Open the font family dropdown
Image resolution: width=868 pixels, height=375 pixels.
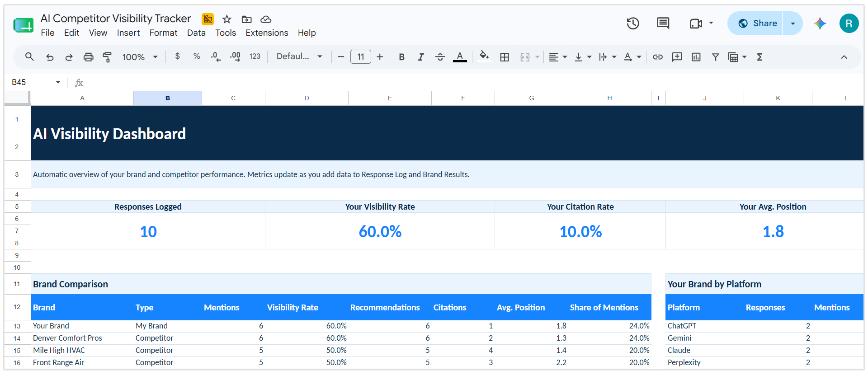[299, 56]
